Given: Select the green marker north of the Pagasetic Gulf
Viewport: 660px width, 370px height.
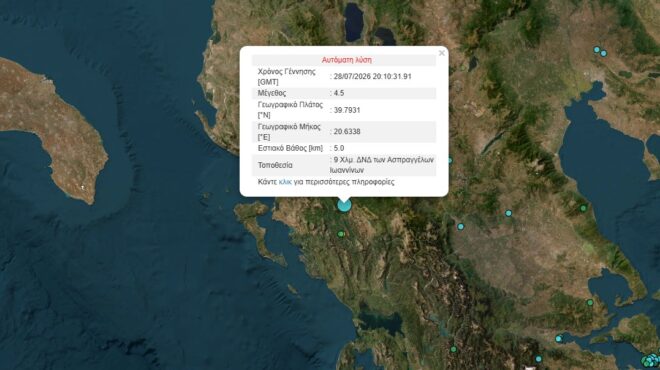Looking at the screenshot, I should [x=590, y=302].
